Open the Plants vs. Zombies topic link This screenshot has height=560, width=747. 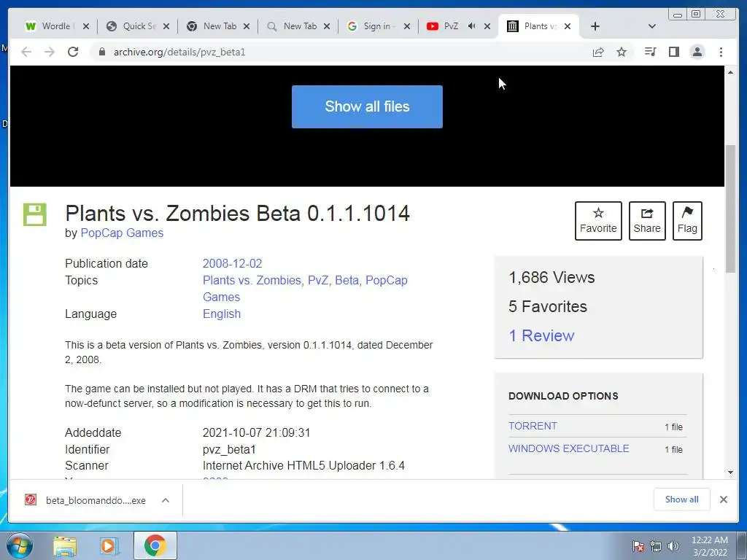[x=252, y=280]
